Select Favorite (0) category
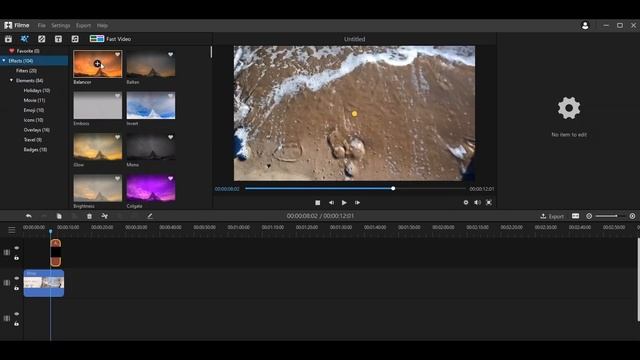640x360 pixels. click(28, 51)
